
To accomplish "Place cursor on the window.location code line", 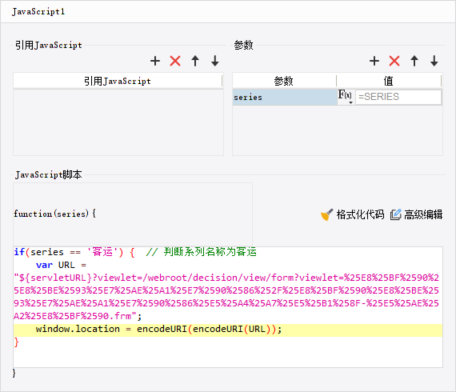I will coord(228,329).
